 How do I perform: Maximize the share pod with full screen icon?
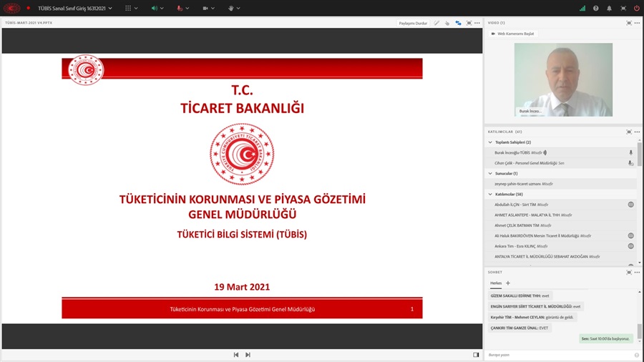(469, 23)
